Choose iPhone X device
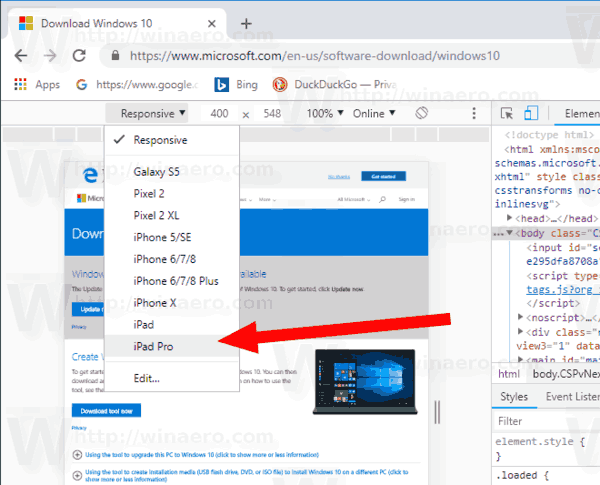 172,302
